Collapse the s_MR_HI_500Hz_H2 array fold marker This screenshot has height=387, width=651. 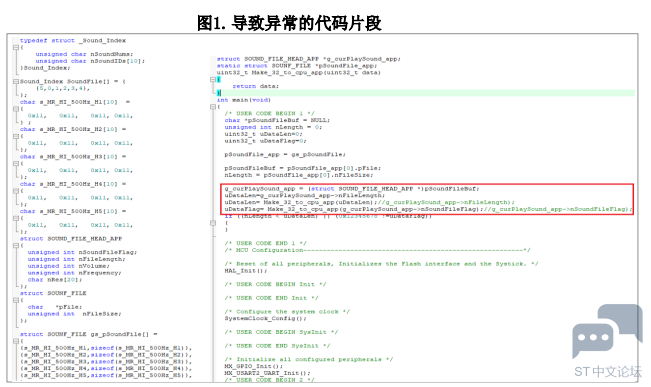point(16,136)
